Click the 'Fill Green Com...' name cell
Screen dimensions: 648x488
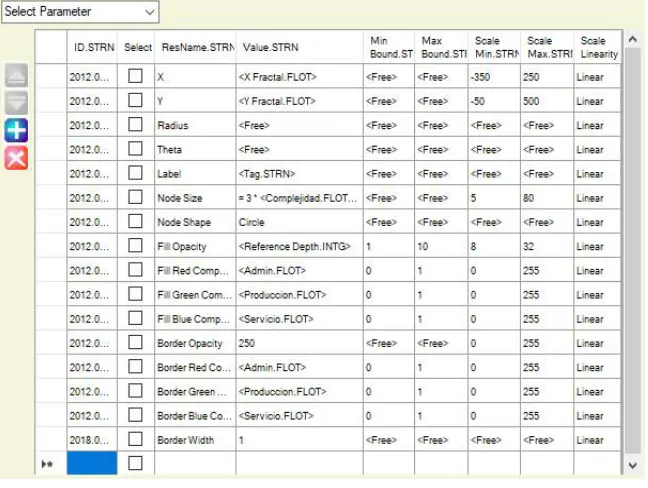pos(195,295)
